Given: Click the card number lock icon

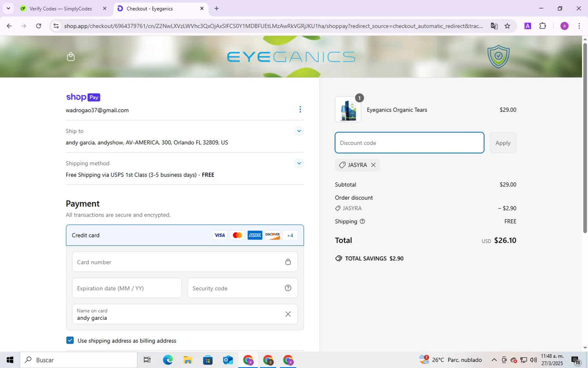Looking at the screenshot, I should pyautogui.click(x=288, y=262).
